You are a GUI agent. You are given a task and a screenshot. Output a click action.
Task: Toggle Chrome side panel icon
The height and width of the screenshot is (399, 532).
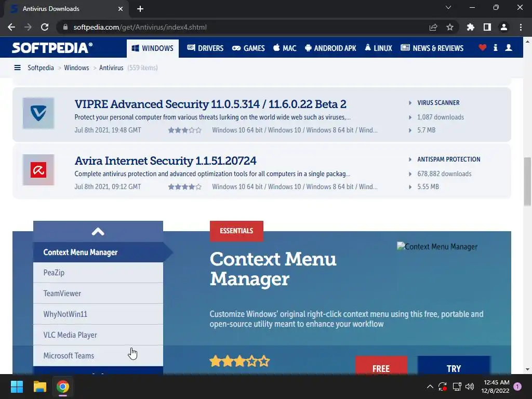(x=487, y=27)
